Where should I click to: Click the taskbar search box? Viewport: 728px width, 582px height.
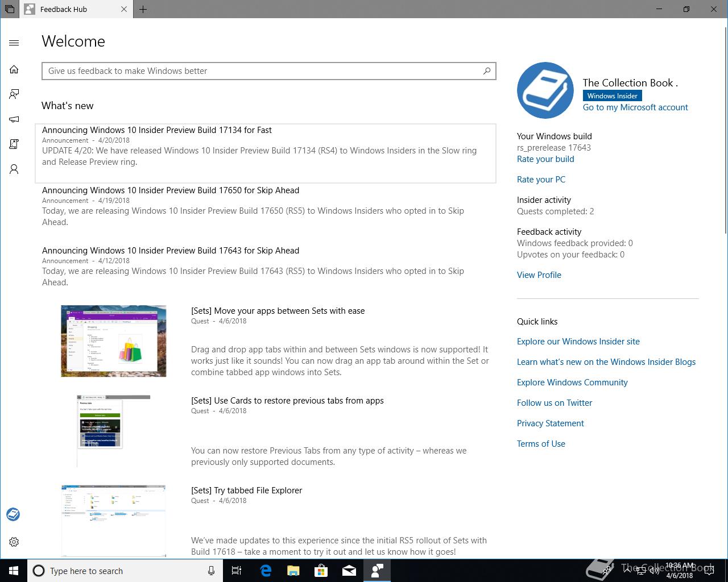click(x=124, y=571)
